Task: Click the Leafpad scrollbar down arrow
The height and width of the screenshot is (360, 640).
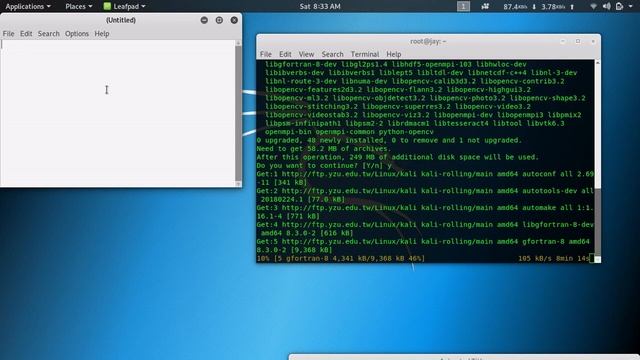Action: click(x=238, y=184)
